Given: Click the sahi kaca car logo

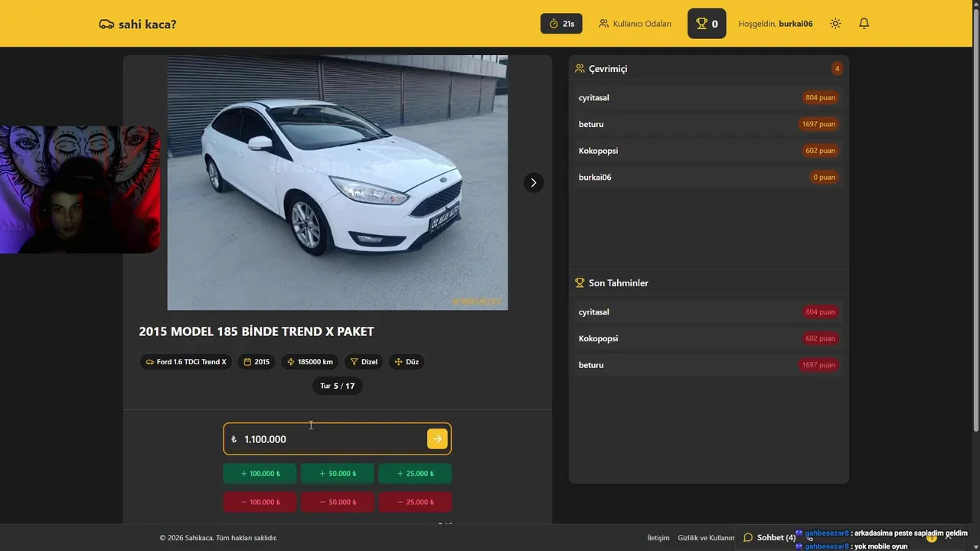Looking at the screenshot, I should click(138, 24).
